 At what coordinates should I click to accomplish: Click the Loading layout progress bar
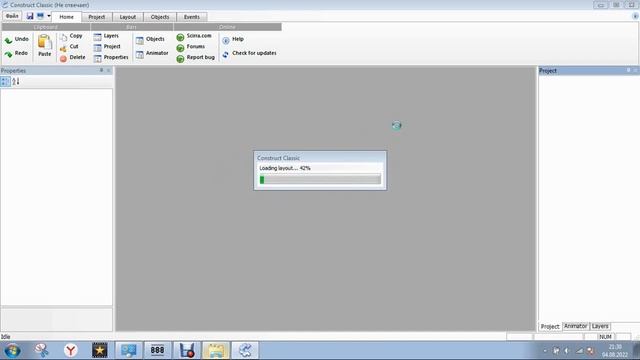320,179
